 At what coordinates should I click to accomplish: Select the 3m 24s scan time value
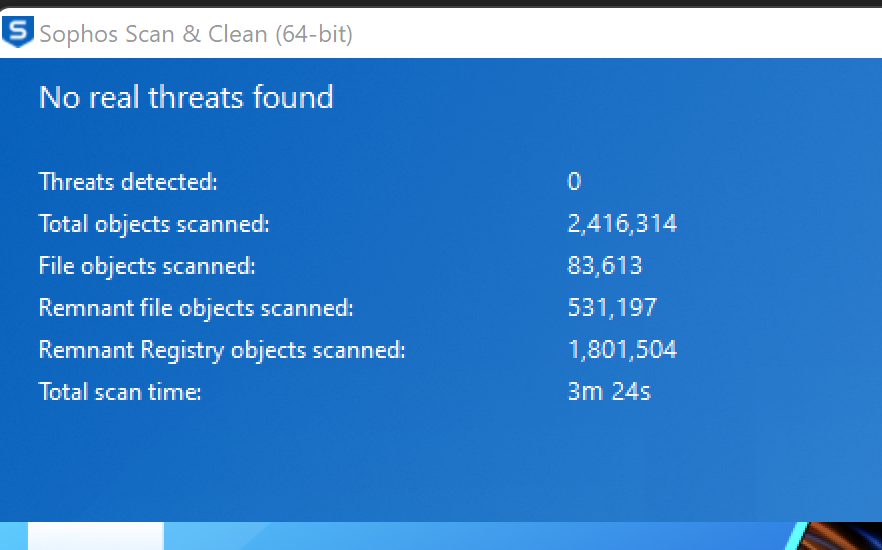point(609,392)
